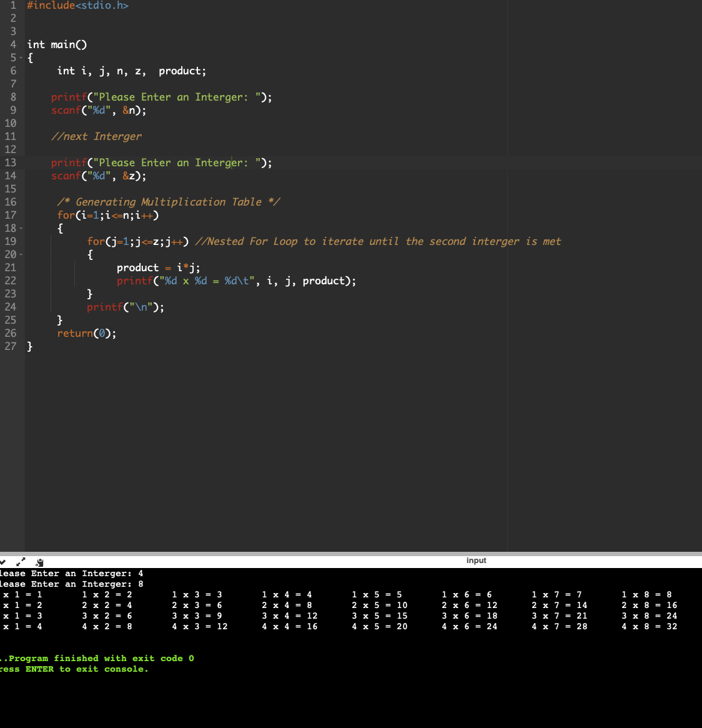Viewport: 702px width, 728px height.
Task: Click the '//next Interger' comment
Action: 97,136
